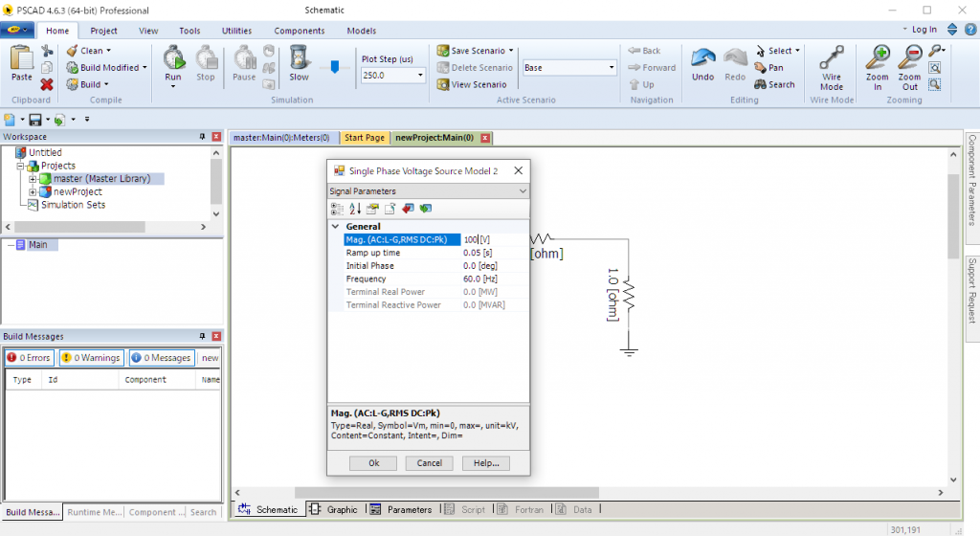The width and height of the screenshot is (980, 536).
Task: Switch to the Start Page tab
Action: click(x=364, y=138)
